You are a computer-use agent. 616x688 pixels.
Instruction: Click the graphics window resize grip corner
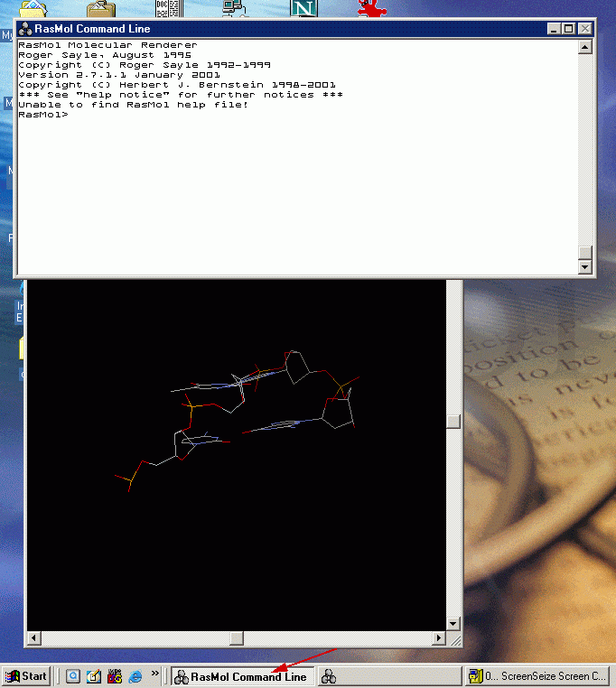[x=455, y=640]
